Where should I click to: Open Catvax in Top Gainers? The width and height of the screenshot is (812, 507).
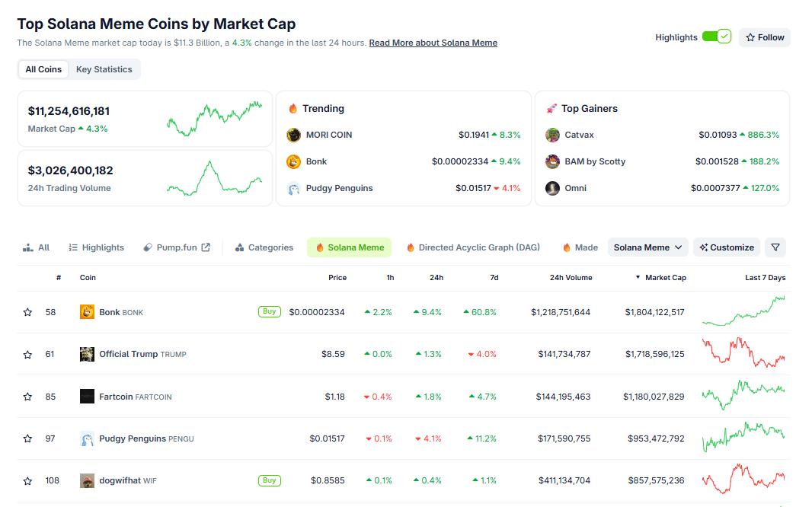[579, 135]
